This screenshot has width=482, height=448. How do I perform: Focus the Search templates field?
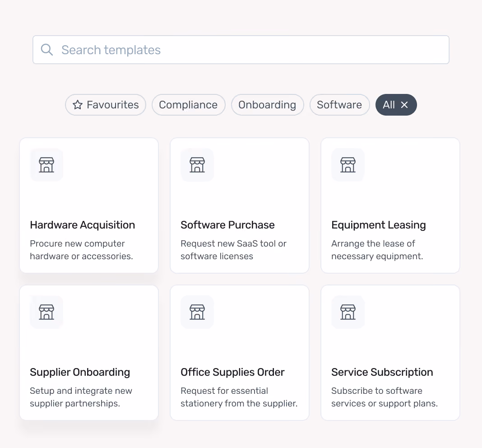pyautogui.click(x=241, y=50)
